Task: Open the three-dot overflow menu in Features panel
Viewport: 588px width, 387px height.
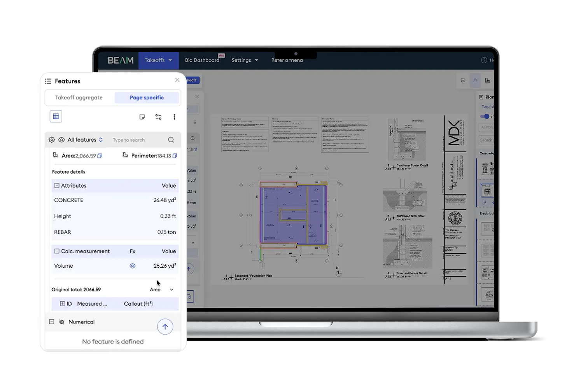Action: click(174, 117)
